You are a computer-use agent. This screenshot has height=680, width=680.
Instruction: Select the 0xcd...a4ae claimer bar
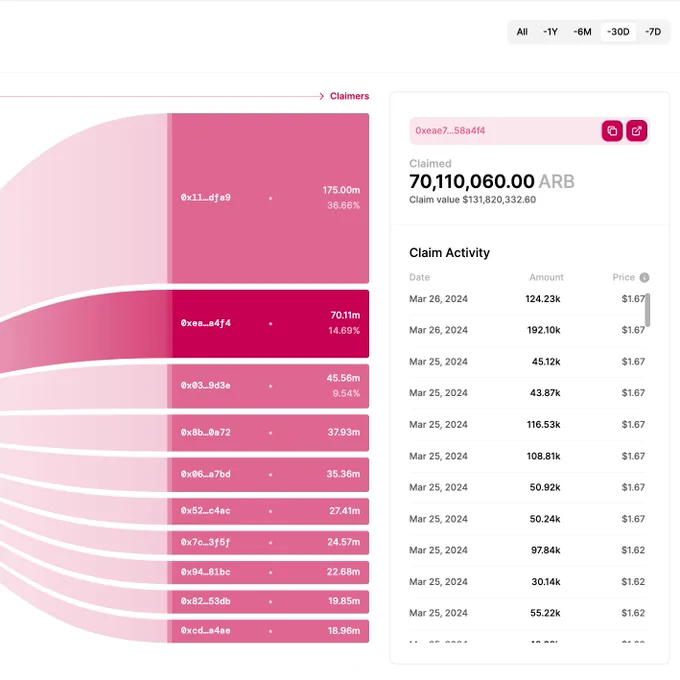(x=268, y=631)
